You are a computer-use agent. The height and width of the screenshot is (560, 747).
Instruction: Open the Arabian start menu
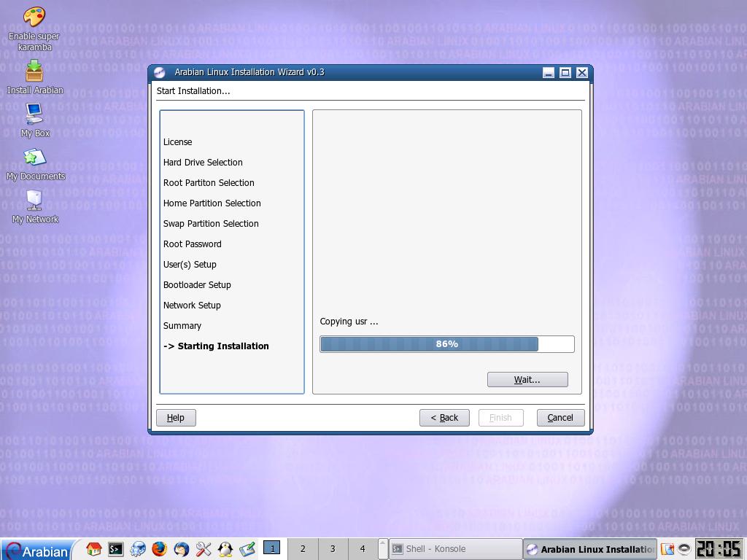tap(37, 550)
